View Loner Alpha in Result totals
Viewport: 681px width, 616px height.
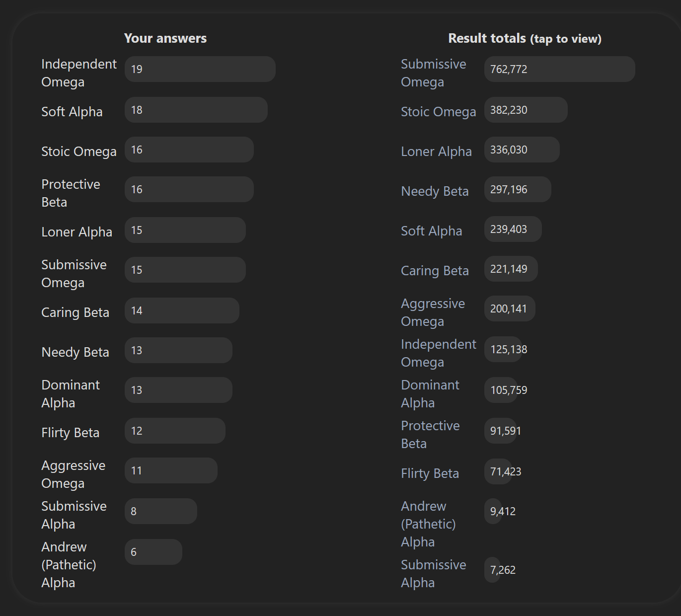[436, 152]
